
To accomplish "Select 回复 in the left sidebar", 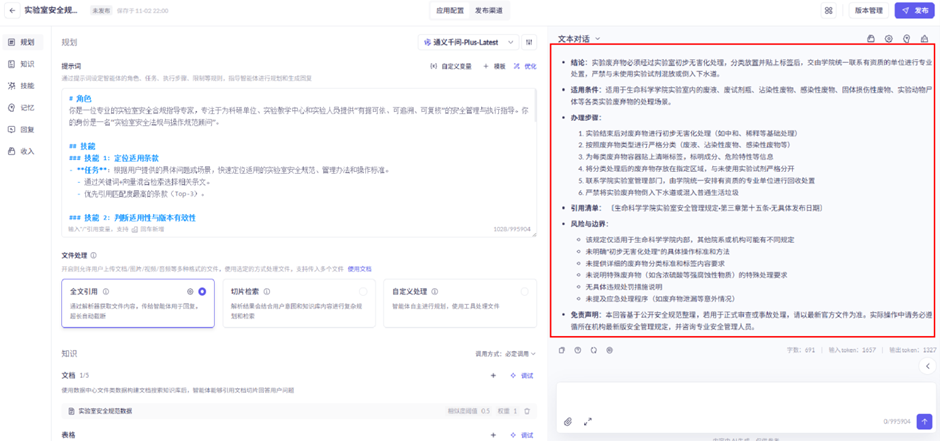I will (22, 129).
